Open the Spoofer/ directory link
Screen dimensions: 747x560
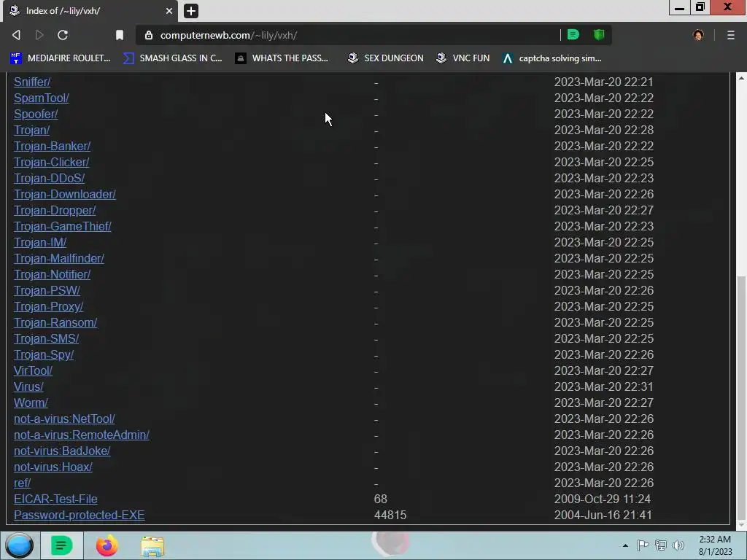[36, 114]
